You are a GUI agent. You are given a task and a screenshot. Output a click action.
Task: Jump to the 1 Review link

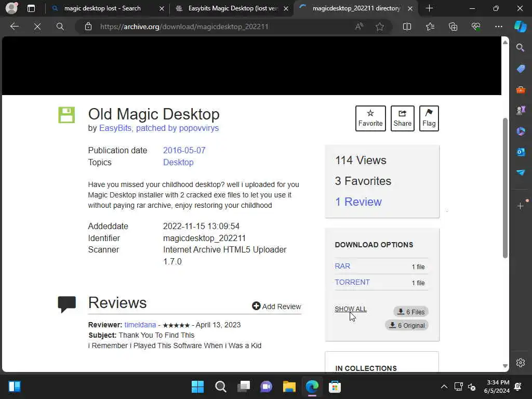(358, 202)
